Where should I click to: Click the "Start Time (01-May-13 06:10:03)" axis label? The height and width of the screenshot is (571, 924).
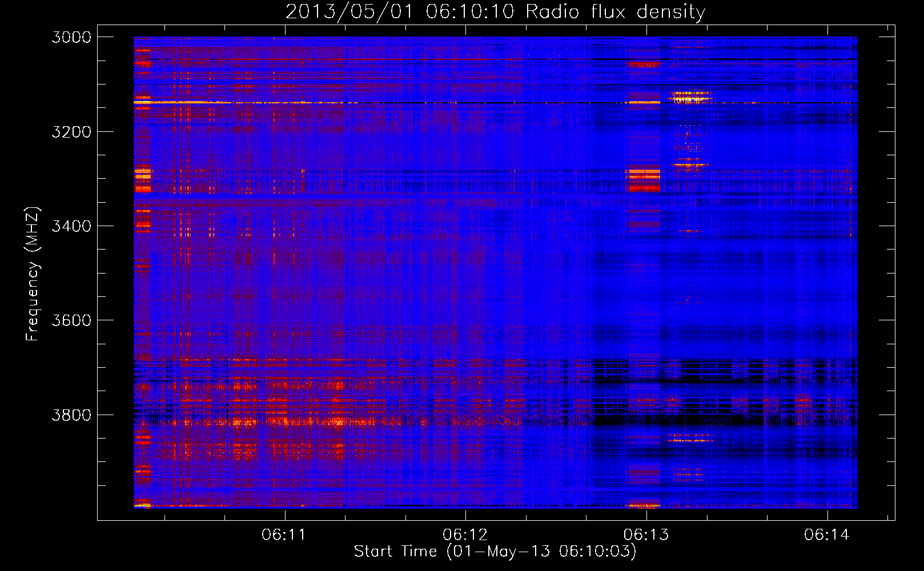click(x=495, y=551)
